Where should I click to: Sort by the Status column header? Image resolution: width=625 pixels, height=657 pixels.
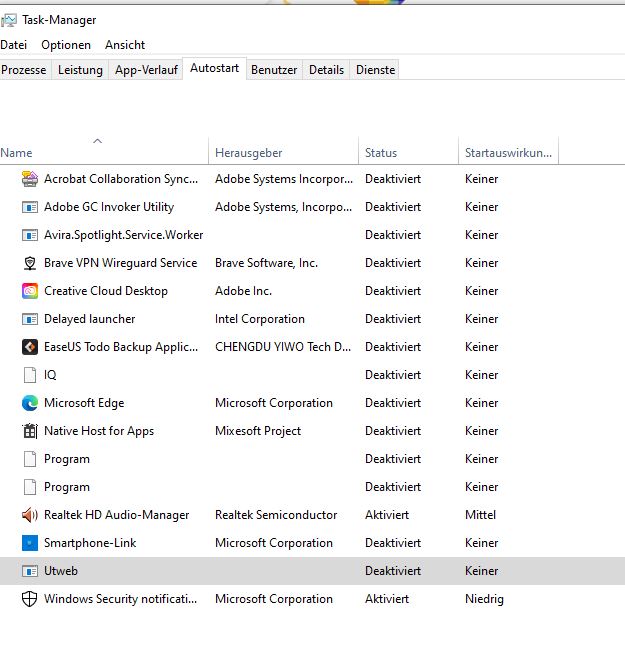point(408,153)
